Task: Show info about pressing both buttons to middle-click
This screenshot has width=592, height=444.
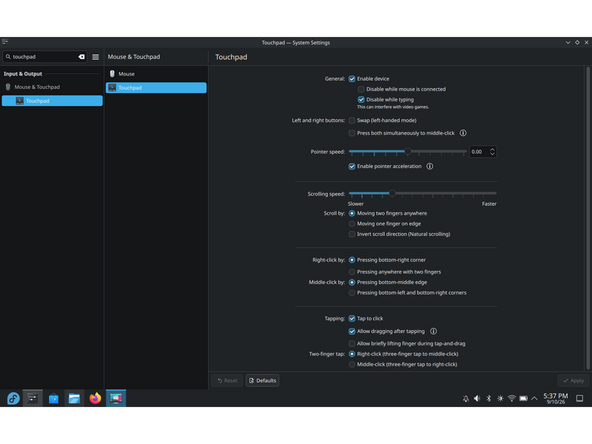Action: (x=463, y=133)
